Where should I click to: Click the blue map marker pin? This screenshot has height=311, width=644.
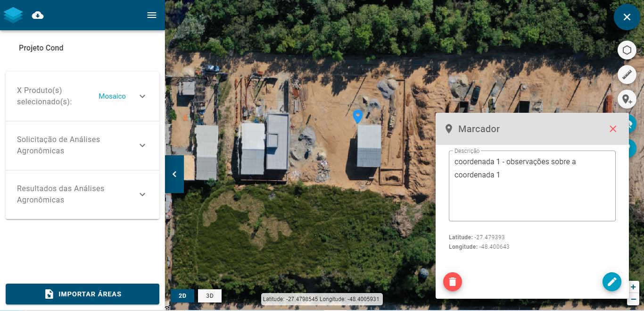(x=358, y=116)
